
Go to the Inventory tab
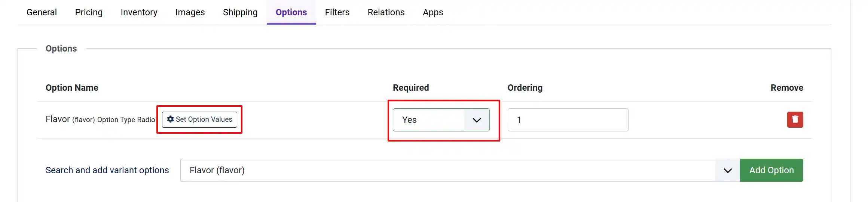(139, 12)
